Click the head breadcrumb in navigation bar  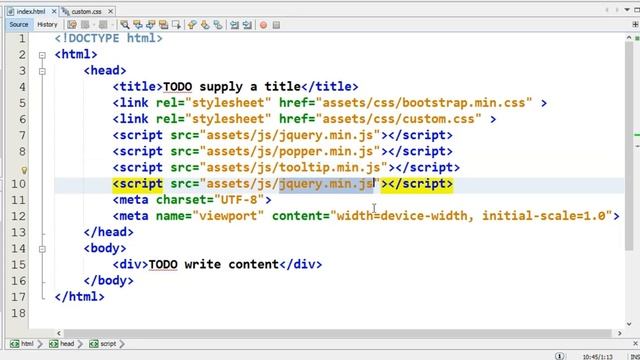(62, 344)
